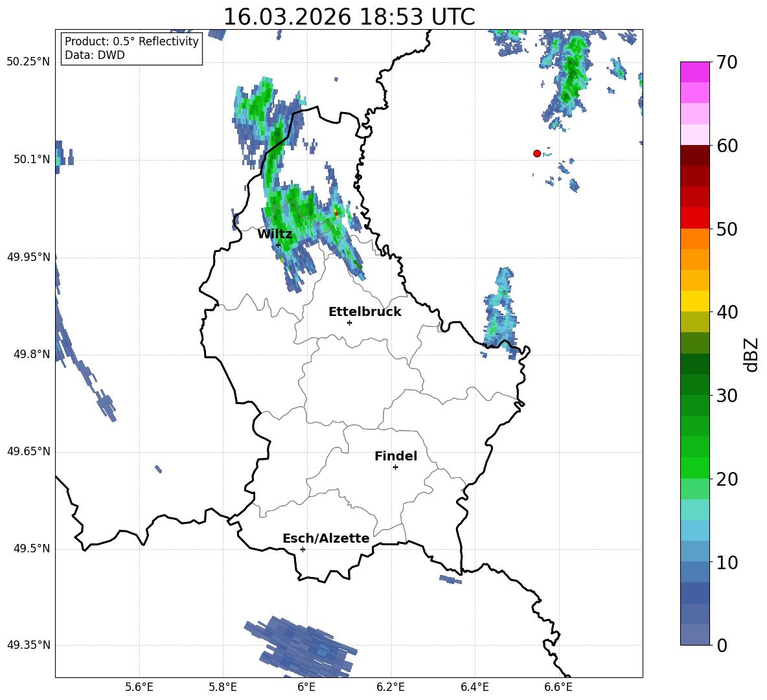Click the cross marker below Ettelbruck
Image resolution: width=767 pixels, height=700 pixels.
[x=349, y=322]
